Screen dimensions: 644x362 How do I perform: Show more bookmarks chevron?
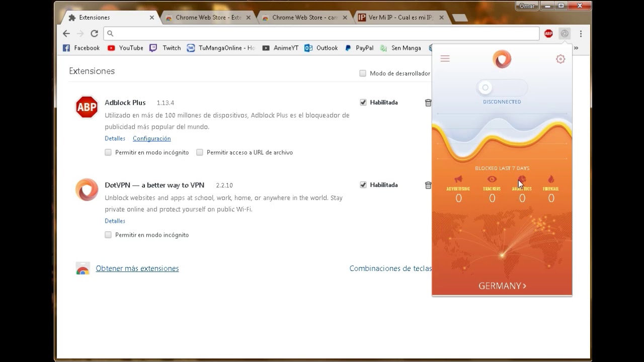pyautogui.click(x=576, y=48)
